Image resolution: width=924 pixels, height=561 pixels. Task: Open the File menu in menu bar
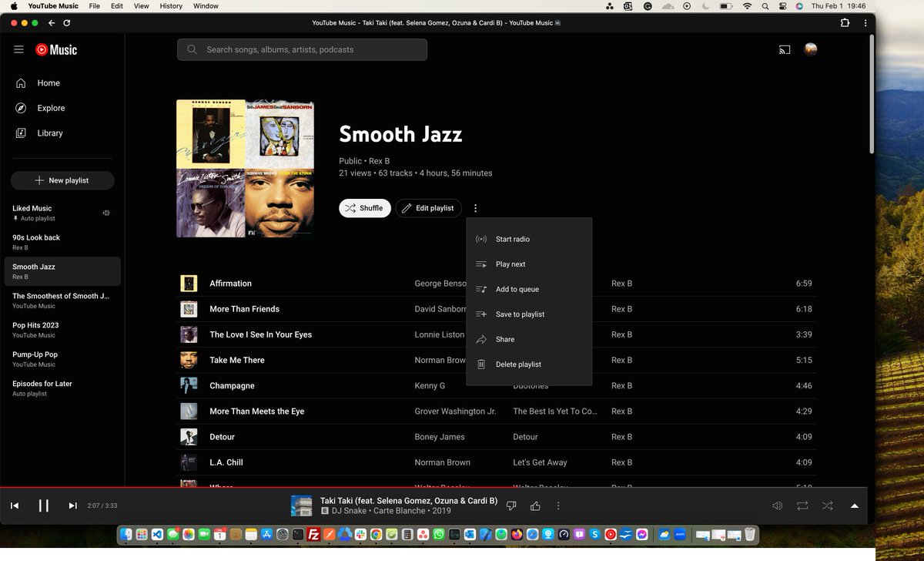tap(94, 5)
